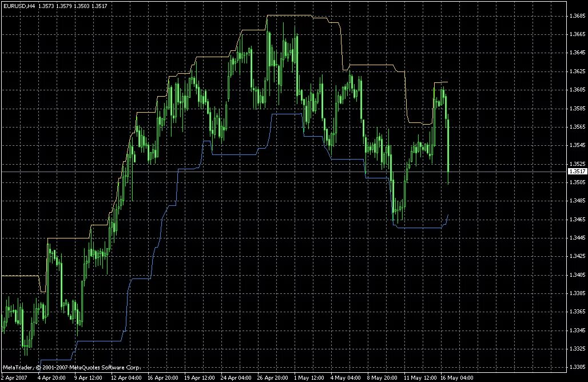Select the 12 Apr 04:00 time label
Image resolution: width=588 pixels, height=382 pixels.
tap(126, 377)
